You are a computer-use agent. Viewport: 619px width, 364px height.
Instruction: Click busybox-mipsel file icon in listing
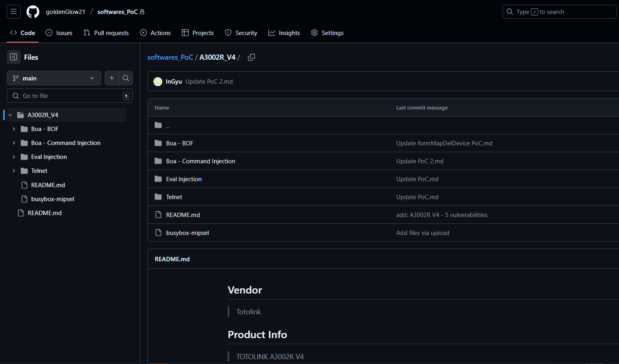158,233
